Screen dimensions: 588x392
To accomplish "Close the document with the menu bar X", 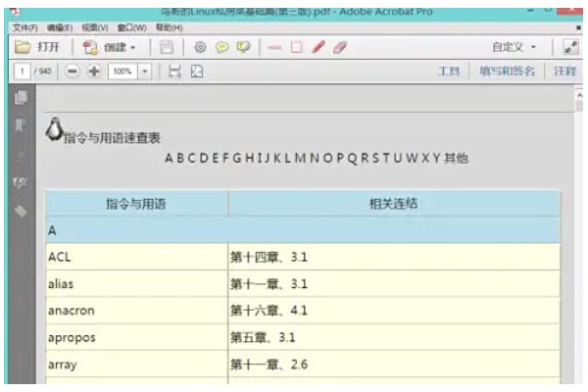I will tap(578, 27).
